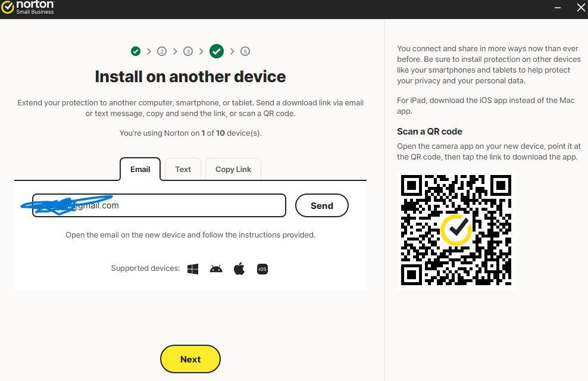Click the Windows supported device icon
The height and width of the screenshot is (381, 588).
point(193,269)
